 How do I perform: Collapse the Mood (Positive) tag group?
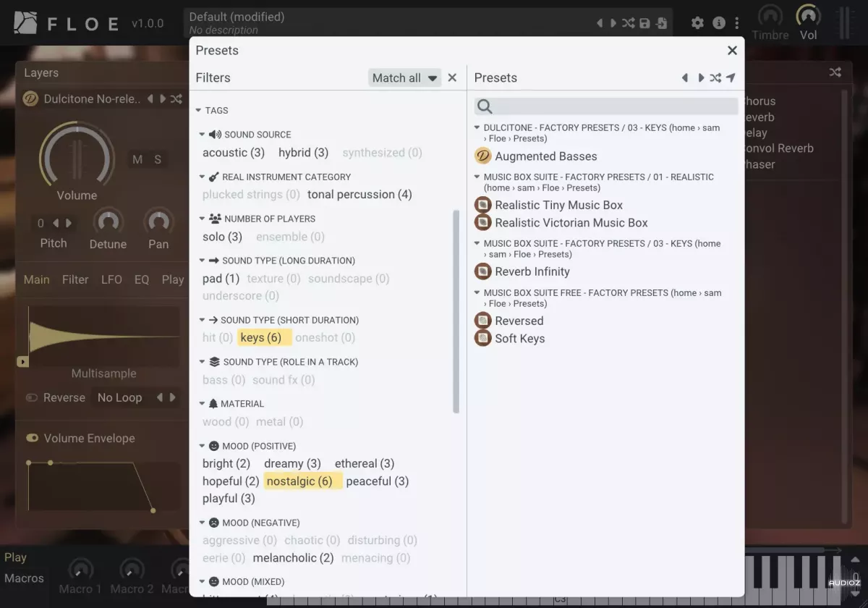[203, 447]
